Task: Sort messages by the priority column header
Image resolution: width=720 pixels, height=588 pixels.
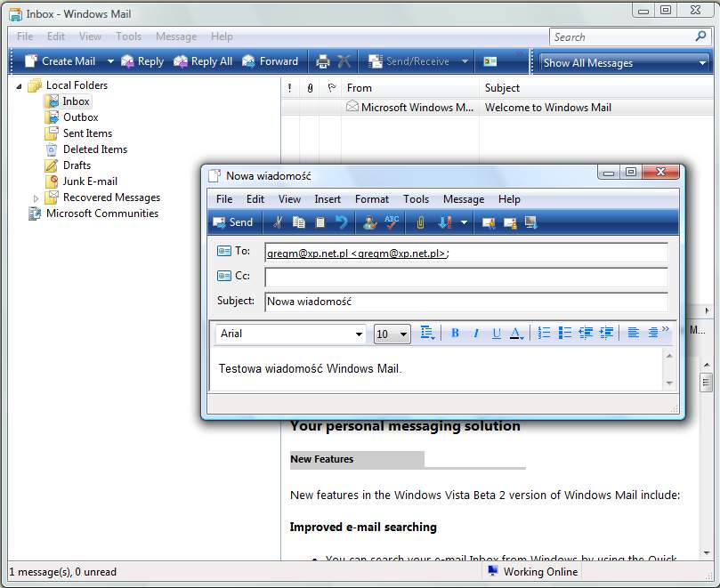Action: pos(290,88)
